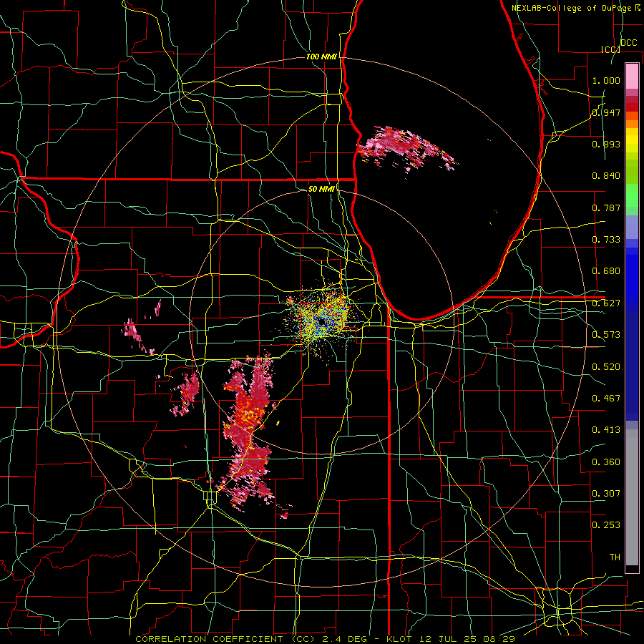
Task: Select the 0.947 scale value
Action: (606, 112)
